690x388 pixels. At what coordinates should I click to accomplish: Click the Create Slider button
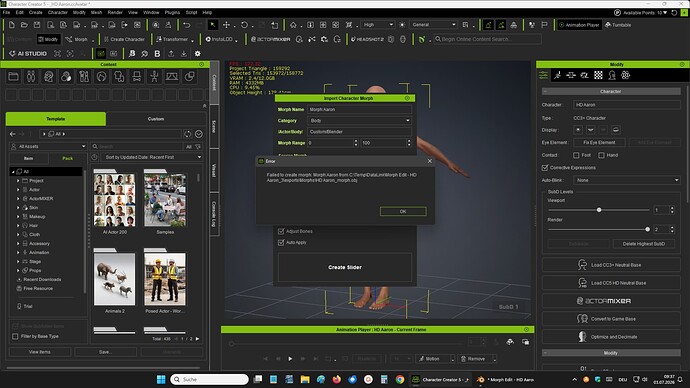click(345, 267)
